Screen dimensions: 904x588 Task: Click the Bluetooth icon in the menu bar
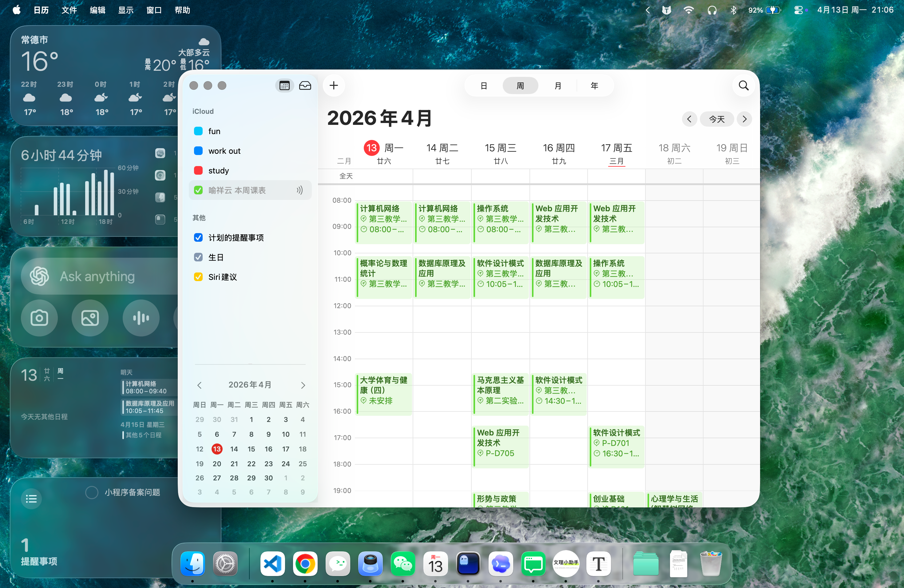click(x=733, y=10)
